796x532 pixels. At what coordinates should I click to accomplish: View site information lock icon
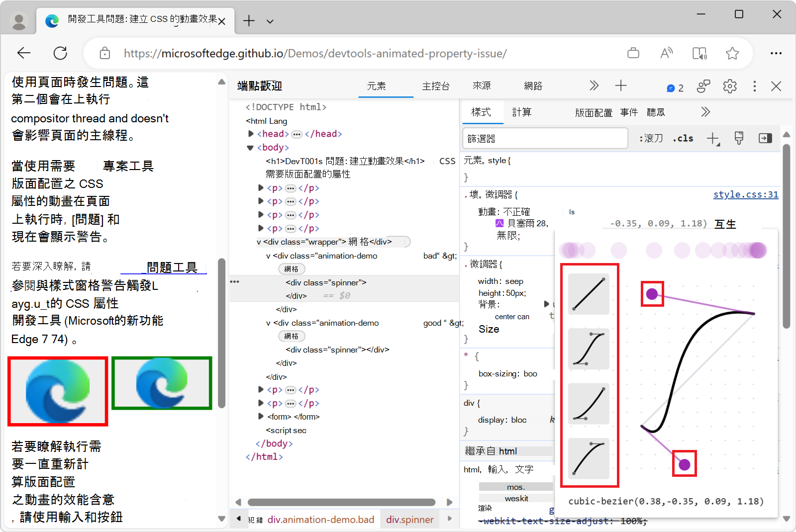tap(105, 53)
